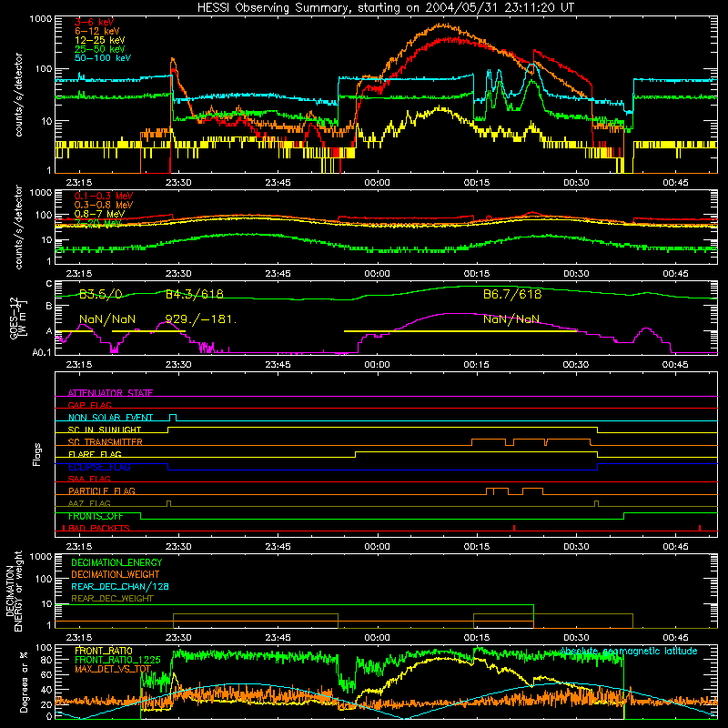This screenshot has width=728, height=728.
Task: Click the green FRONTS_OFF label
Action: click(x=96, y=516)
